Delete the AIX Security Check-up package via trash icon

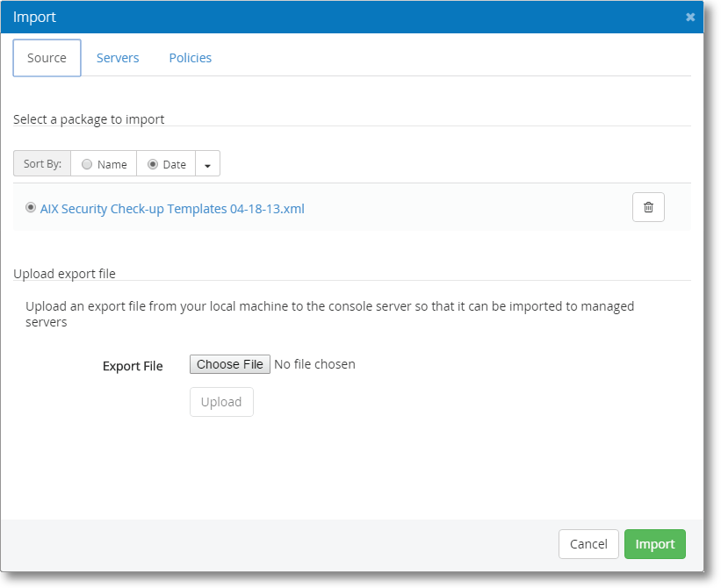[648, 207]
